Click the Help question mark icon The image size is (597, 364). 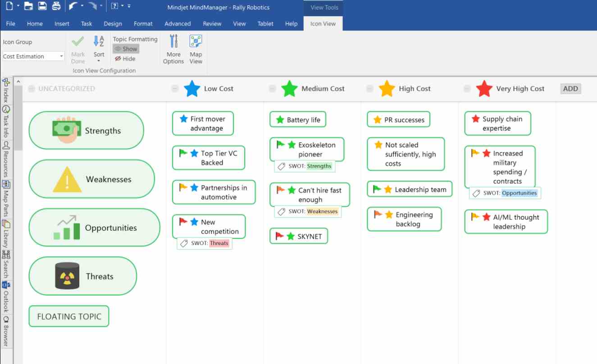pos(115,6)
